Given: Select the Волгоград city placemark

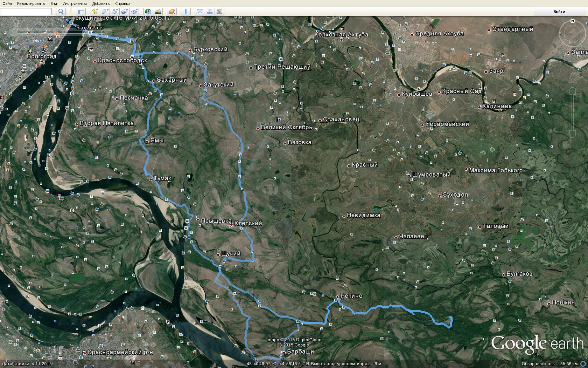Looking at the screenshot, I should pyautogui.click(x=42, y=57).
